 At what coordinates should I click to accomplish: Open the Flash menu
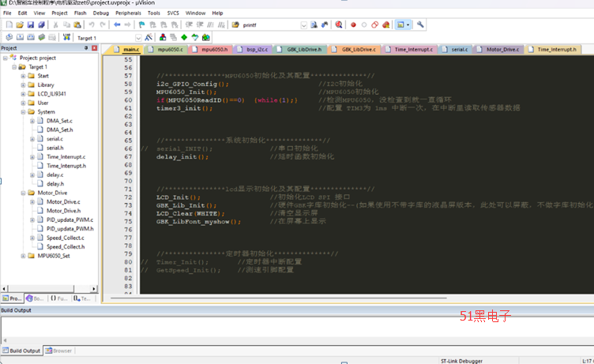point(80,13)
